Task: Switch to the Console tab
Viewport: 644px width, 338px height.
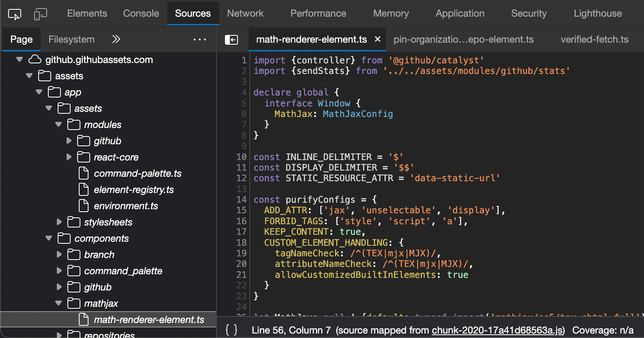Action: tap(141, 13)
